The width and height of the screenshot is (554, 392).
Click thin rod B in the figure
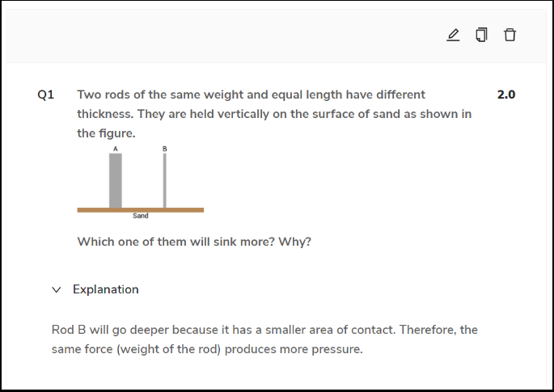tap(165, 180)
